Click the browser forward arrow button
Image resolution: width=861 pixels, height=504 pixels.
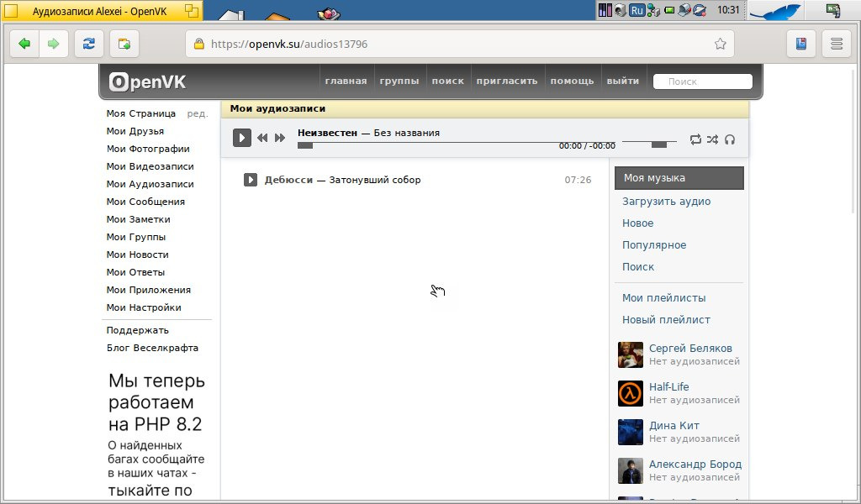point(53,44)
